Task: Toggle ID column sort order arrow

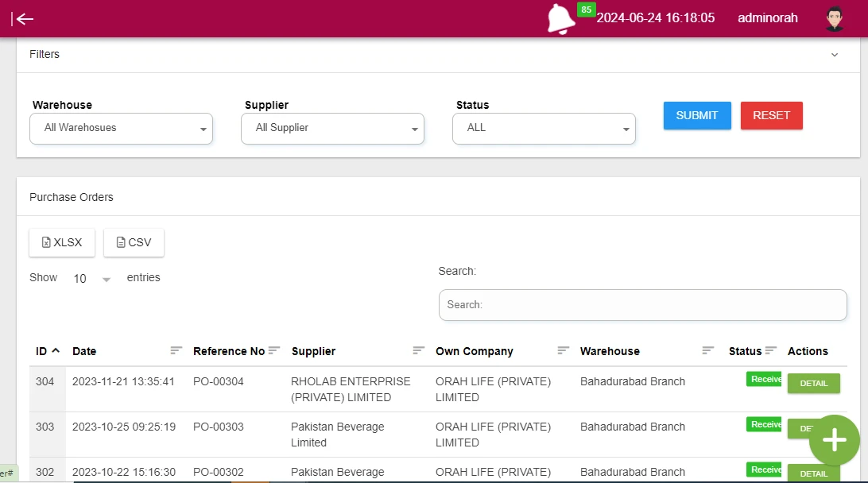Action: coord(56,351)
